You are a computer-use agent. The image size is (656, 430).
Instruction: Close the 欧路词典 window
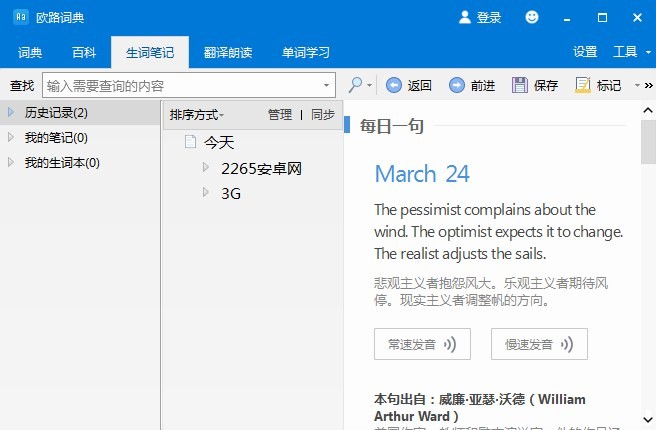click(637, 18)
